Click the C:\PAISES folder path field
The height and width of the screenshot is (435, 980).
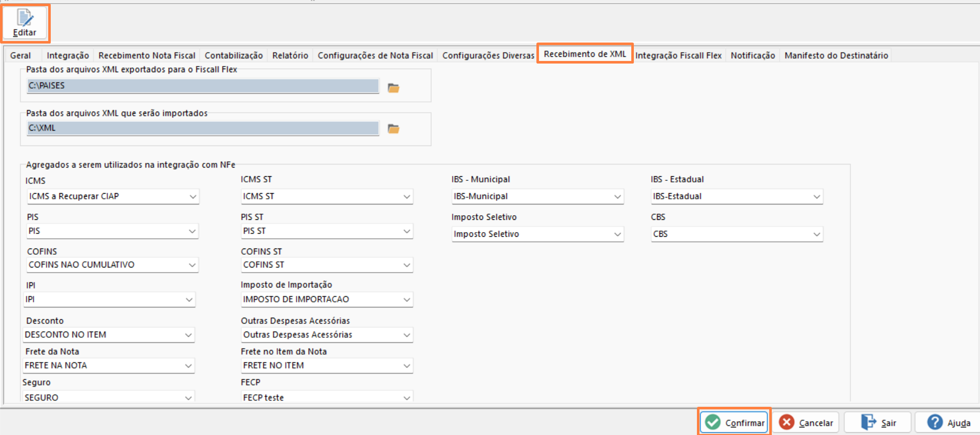[203, 86]
